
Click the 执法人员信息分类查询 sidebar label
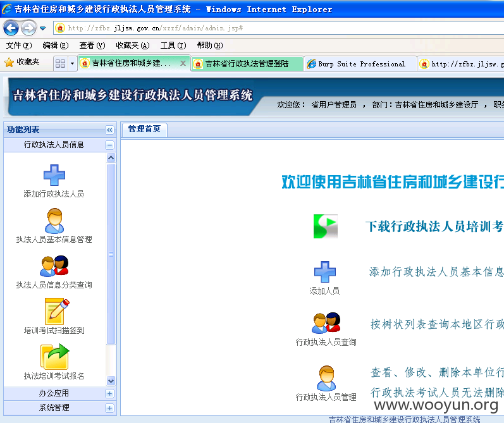(54, 285)
